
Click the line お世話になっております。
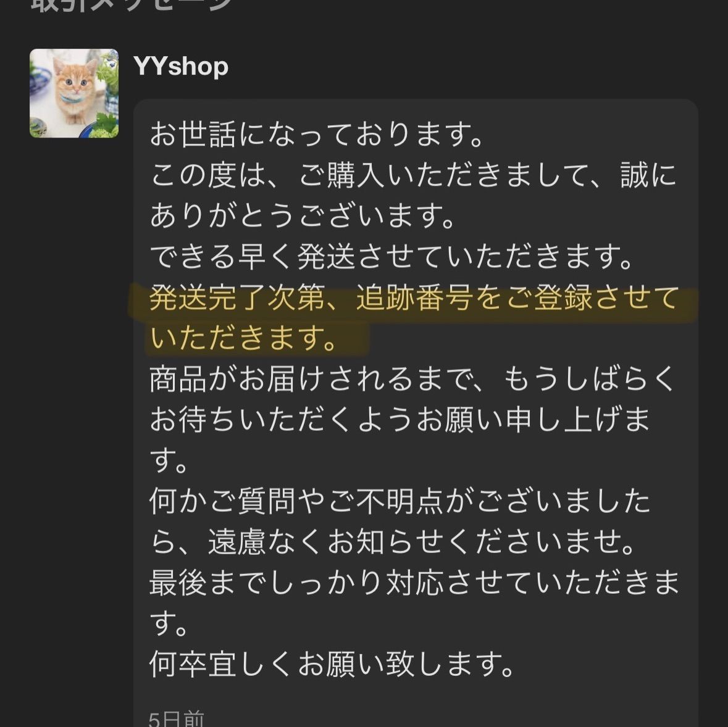pos(317,135)
